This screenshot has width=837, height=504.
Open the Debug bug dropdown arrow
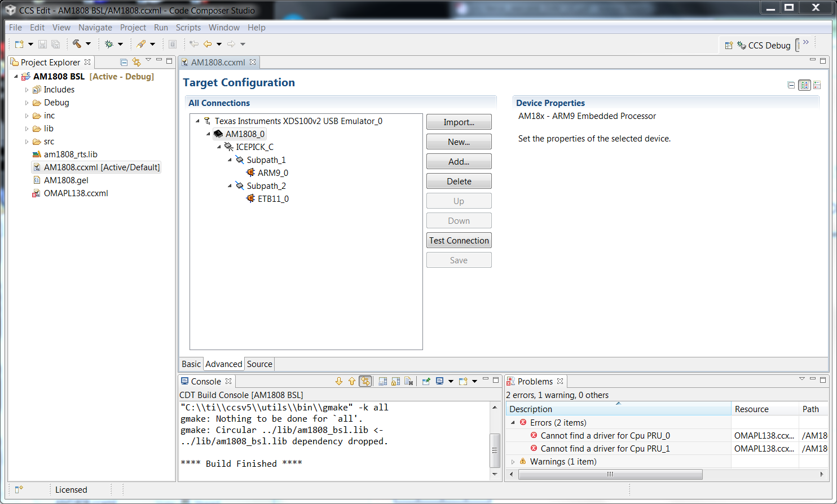pyautogui.click(x=120, y=44)
